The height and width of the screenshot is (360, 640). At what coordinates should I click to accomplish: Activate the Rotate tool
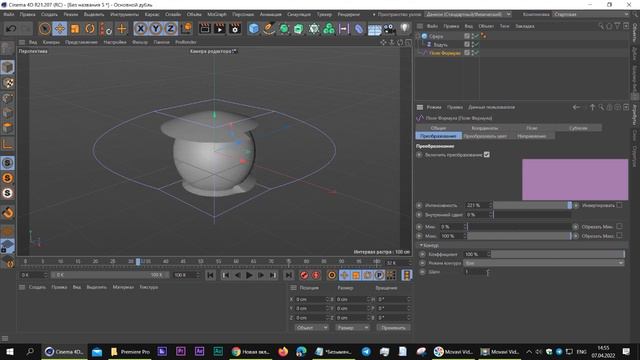click(90, 29)
